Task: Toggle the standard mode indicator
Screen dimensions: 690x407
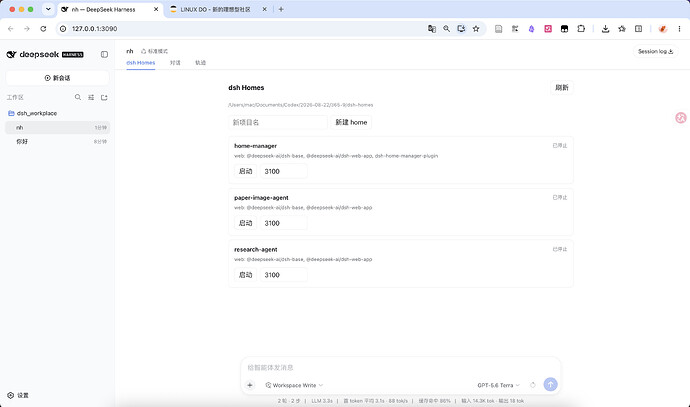Action: click(x=154, y=51)
